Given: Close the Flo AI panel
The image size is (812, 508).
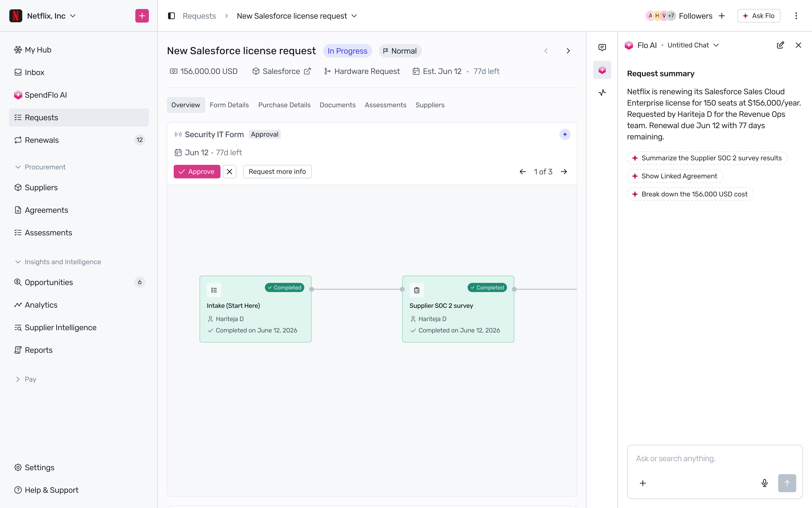Looking at the screenshot, I should (x=798, y=45).
